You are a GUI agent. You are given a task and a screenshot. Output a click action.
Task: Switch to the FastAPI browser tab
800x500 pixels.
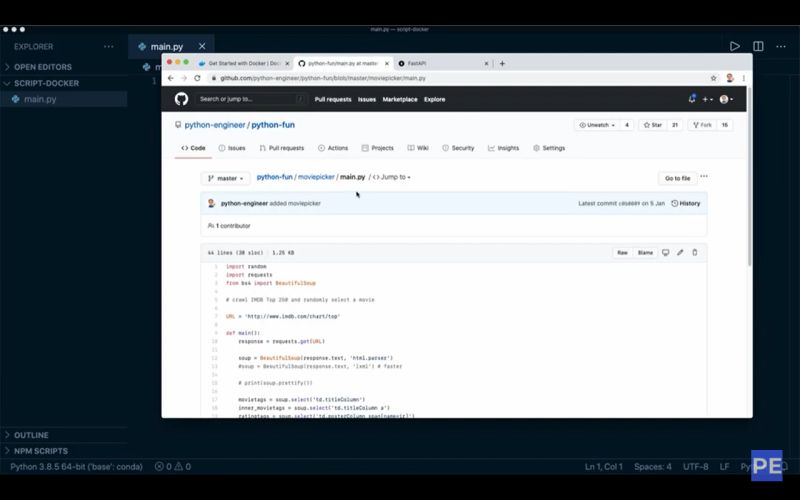[x=443, y=63]
